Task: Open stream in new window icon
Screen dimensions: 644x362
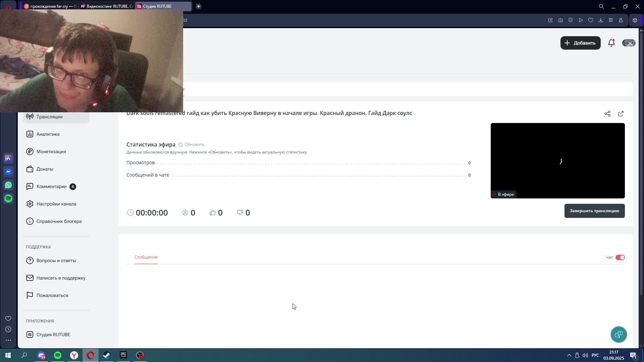Action: click(x=621, y=114)
